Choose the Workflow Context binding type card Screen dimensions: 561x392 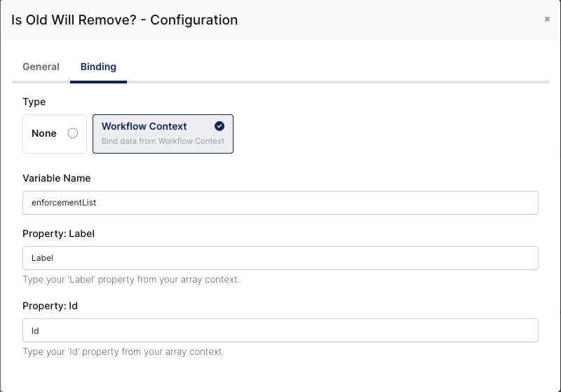pos(163,134)
